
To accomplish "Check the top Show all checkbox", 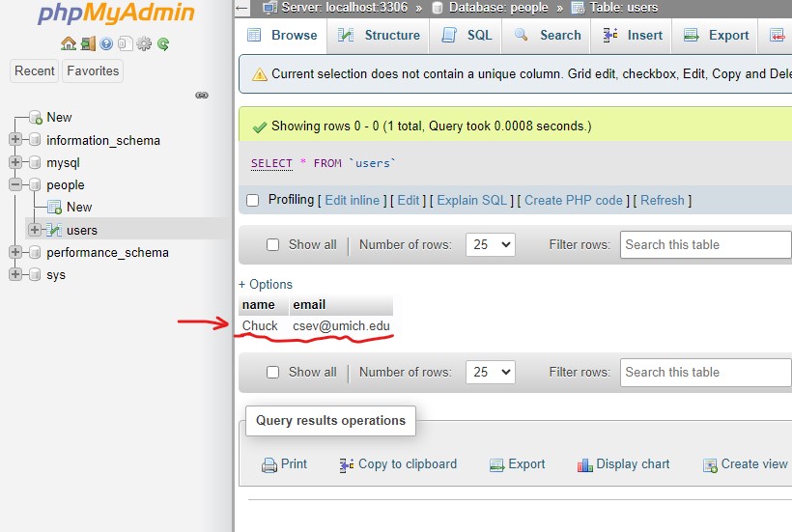I will [272, 245].
